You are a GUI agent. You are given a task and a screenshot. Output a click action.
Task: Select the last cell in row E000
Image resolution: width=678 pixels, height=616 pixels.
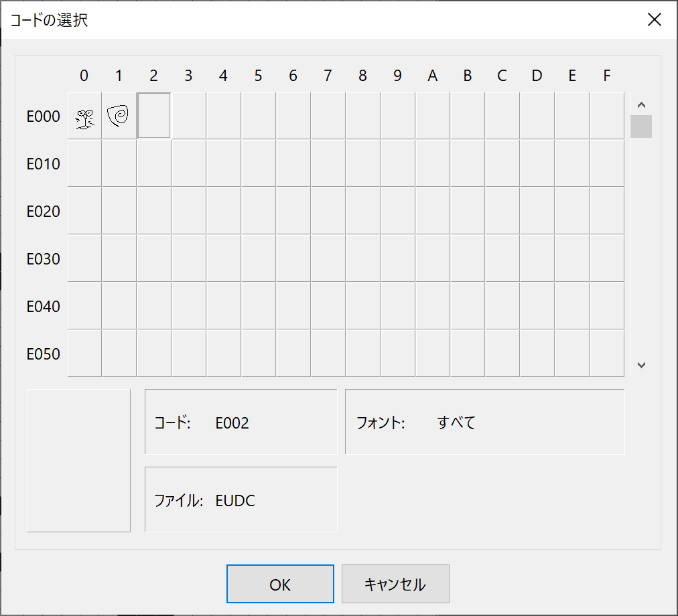[x=606, y=116]
